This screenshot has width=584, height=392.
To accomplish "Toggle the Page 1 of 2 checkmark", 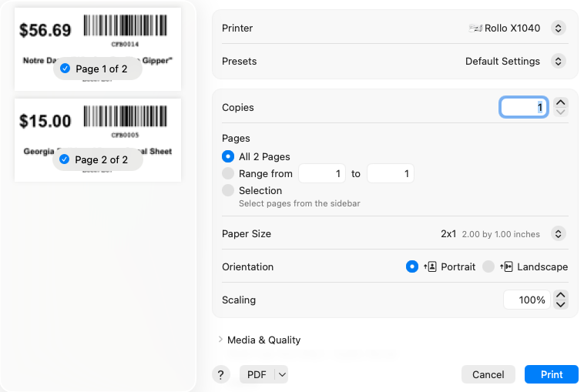I will point(65,69).
